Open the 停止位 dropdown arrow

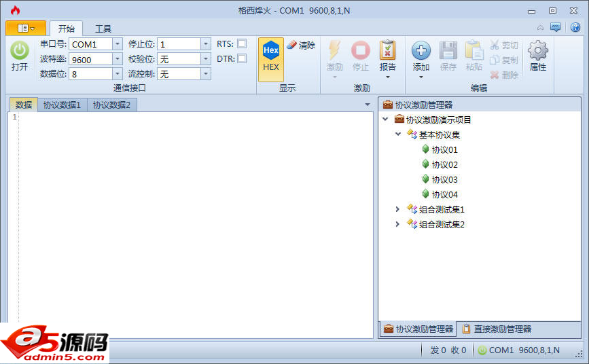tap(205, 44)
